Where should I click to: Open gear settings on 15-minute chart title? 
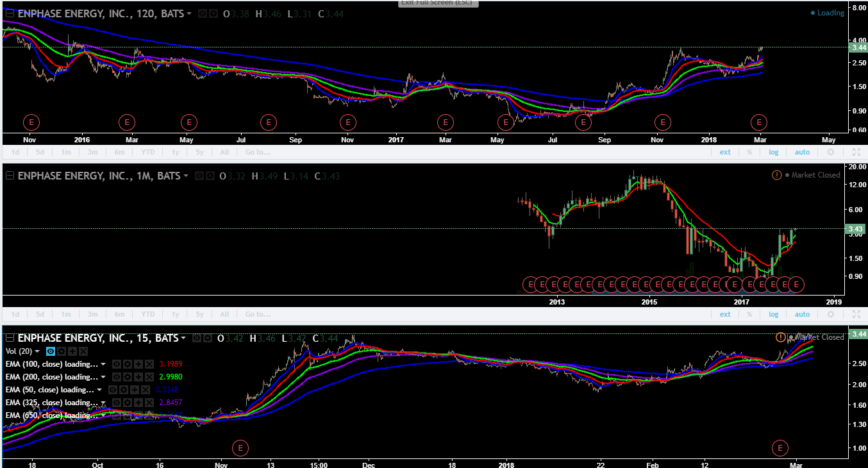pos(207,338)
